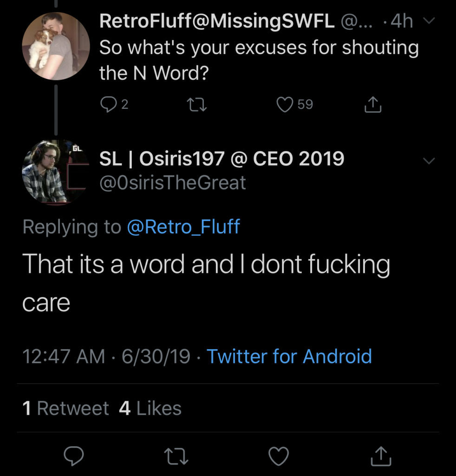This screenshot has width=456, height=476.
Task: Share Osiris197's tweet via bottom share icon
Action: 381,456
